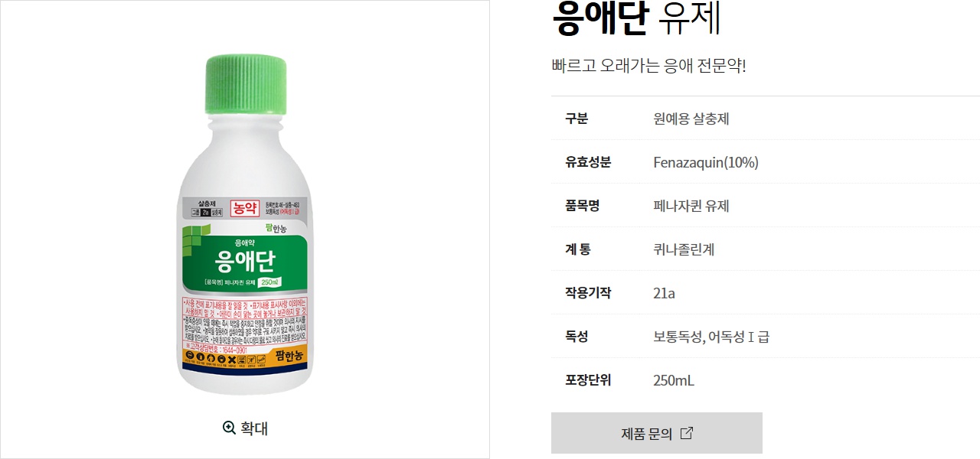Click the 21a value in the 작용기작 row

coord(664,293)
